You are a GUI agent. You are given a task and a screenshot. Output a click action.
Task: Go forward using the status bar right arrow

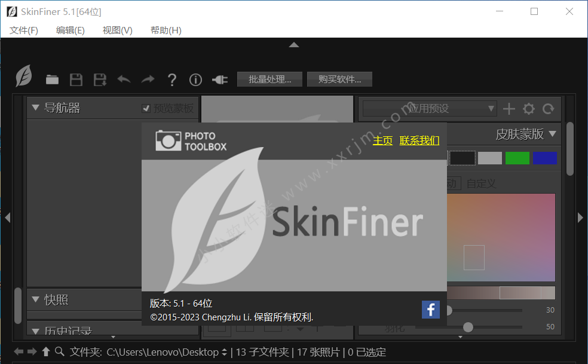32,351
